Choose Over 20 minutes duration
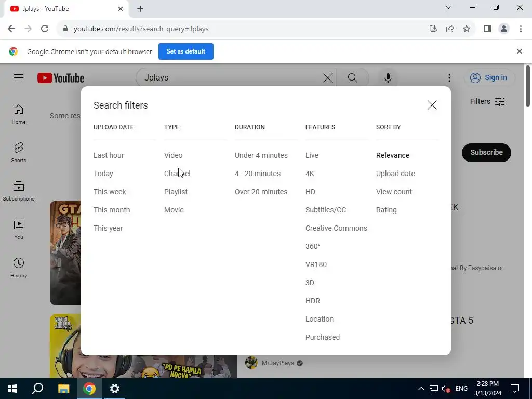The width and height of the screenshot is (532, 399). click(261, 192)
